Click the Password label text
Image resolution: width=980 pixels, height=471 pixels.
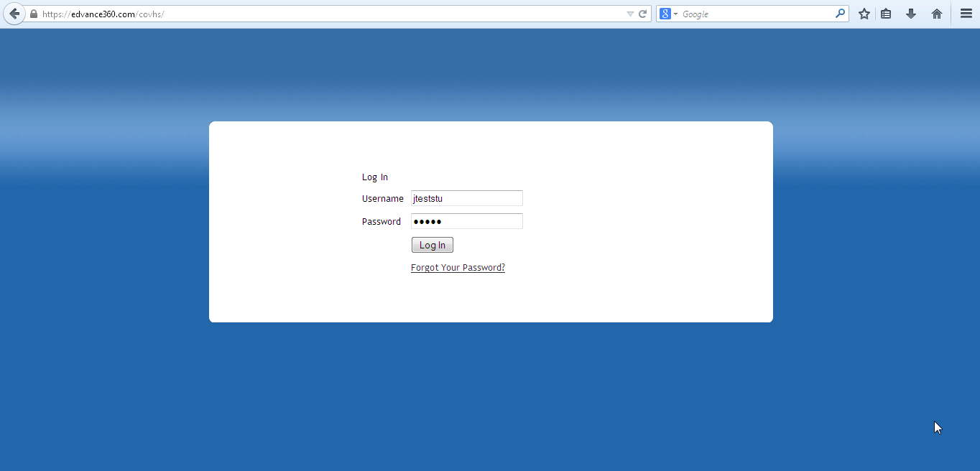[381, 222]
